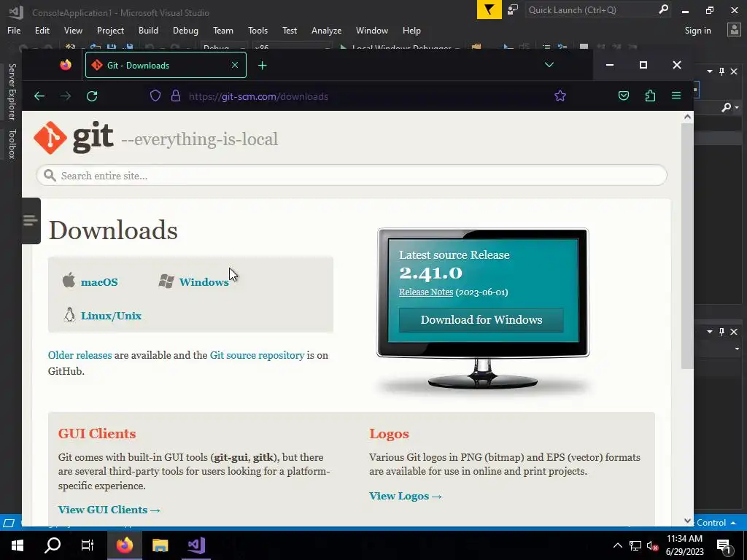Image resolution: width=747 pixels, height=560 pixels.
Task: Open the tracking protection shield icon
Action: [x=155, y=96]
